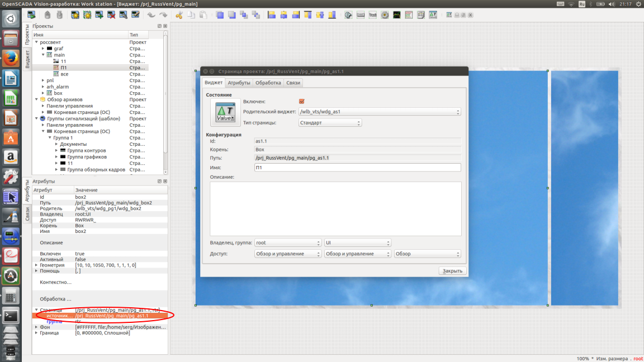This screenshot has height=362, width=644.
Task: Click the run project execution icon
Action: (x=32, y=15)
